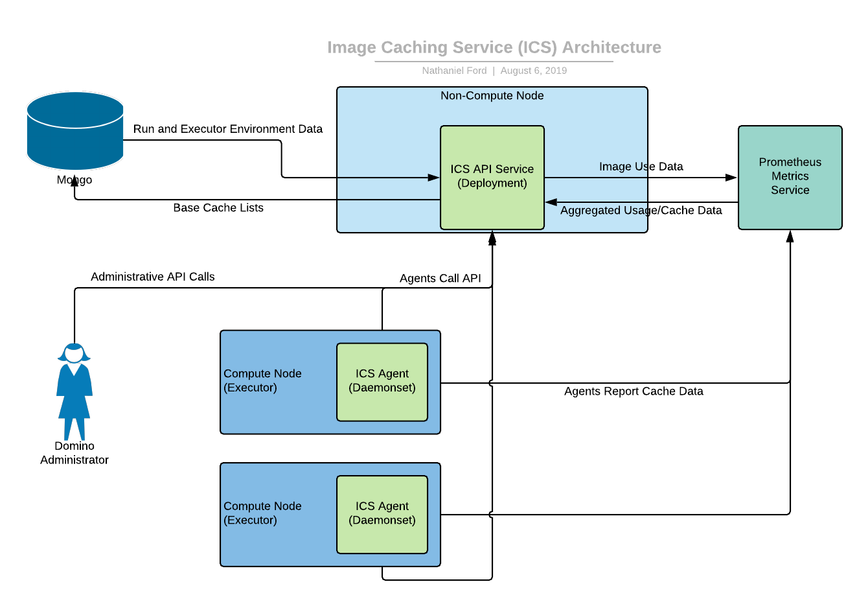This screenshot has height=606, width=868.
Task: Click the 'Run and Executor Environment Data' label
Action: point(228,129)
